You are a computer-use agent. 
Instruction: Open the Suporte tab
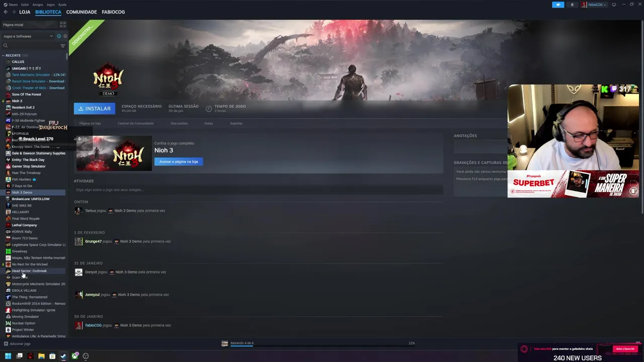click(x=236, y=123)
